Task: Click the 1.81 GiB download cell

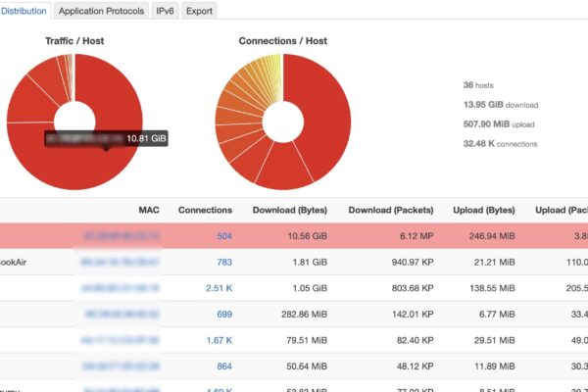Action: (309, 262)
